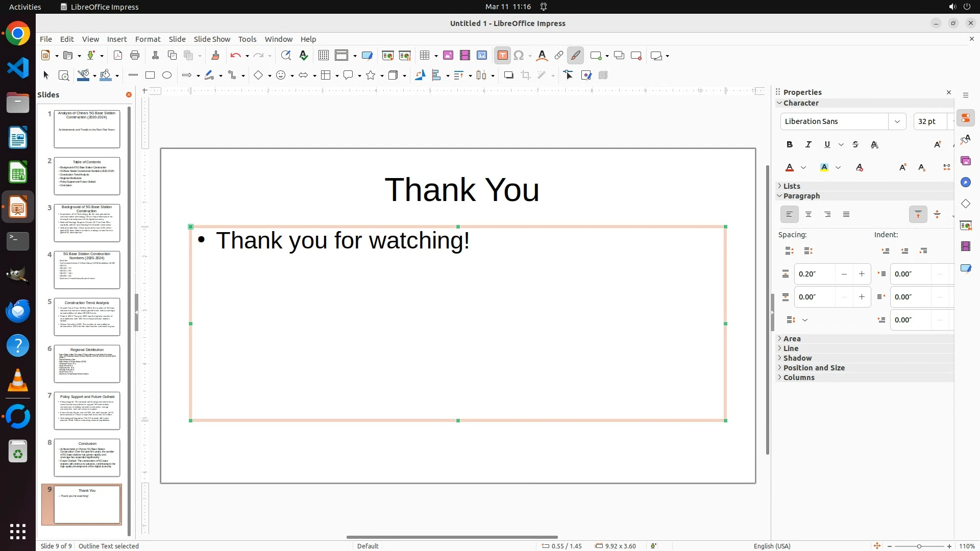Open the Format menu

148,39
